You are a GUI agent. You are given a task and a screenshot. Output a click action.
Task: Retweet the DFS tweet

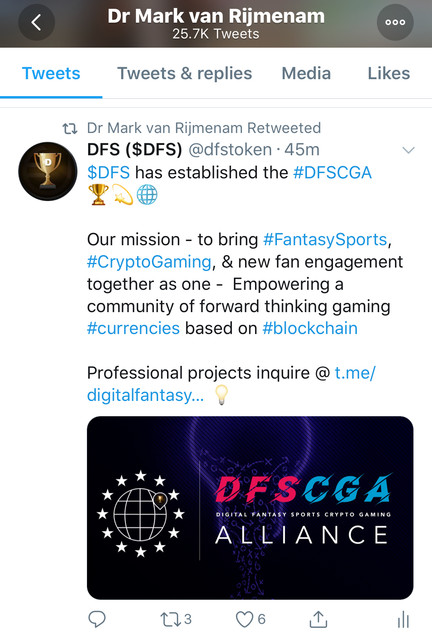(176, 619)
